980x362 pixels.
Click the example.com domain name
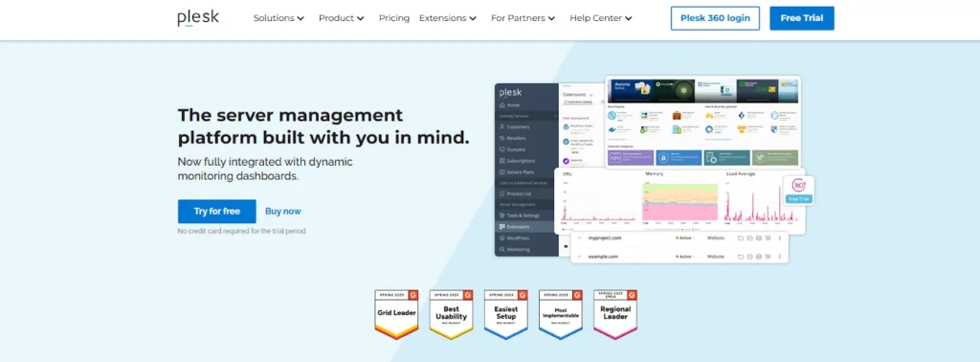(x=603, y=257)
